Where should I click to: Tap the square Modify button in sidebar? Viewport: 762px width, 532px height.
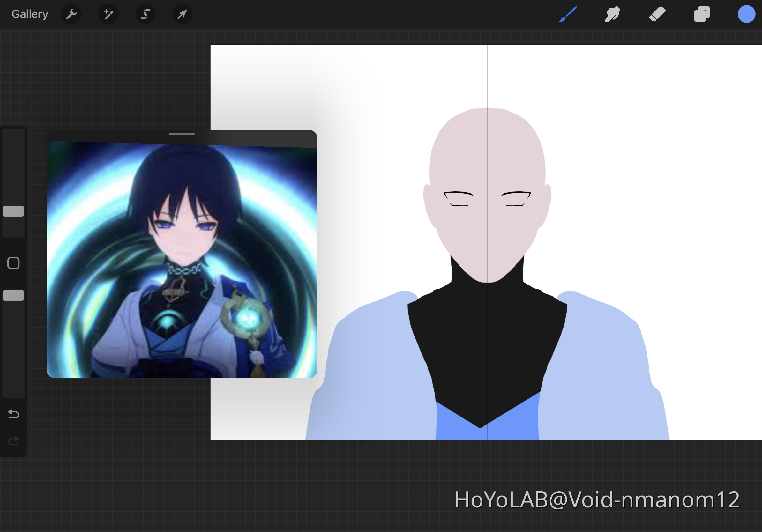(x=13, y=263)
